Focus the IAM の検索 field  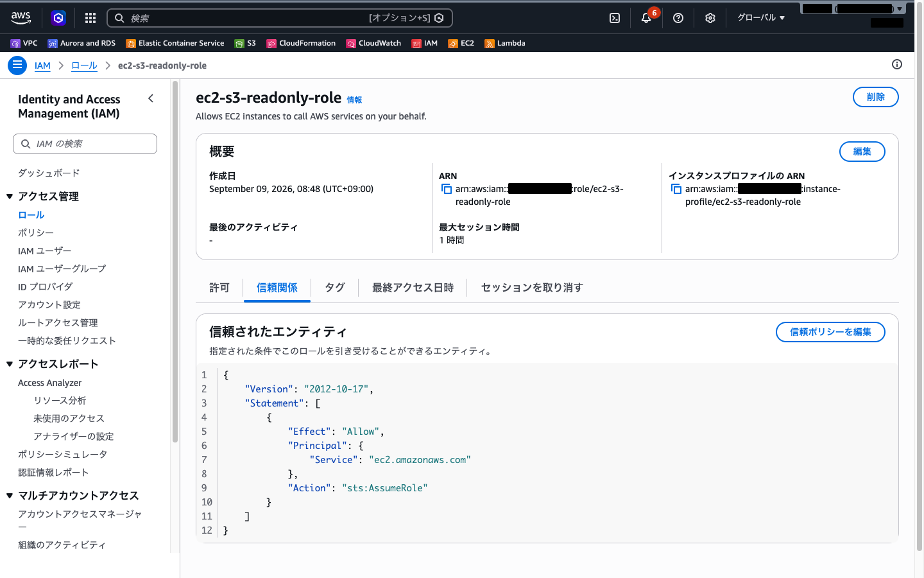click(85, 144)
